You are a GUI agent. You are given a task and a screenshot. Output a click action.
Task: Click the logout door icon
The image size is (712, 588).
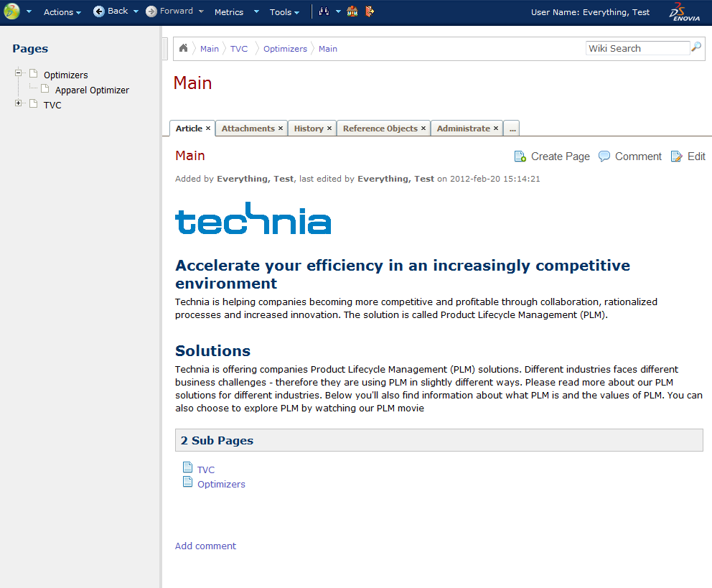click(x=370, y=11)
